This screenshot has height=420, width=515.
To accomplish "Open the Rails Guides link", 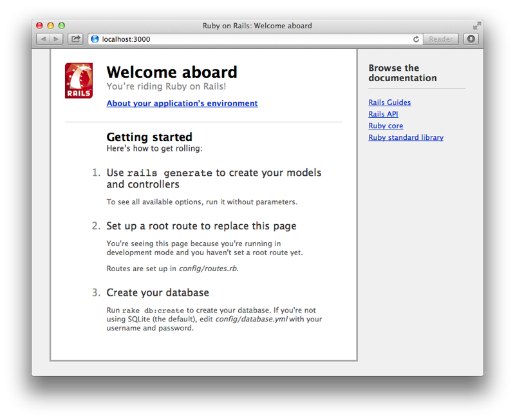I will click(389, 102).
